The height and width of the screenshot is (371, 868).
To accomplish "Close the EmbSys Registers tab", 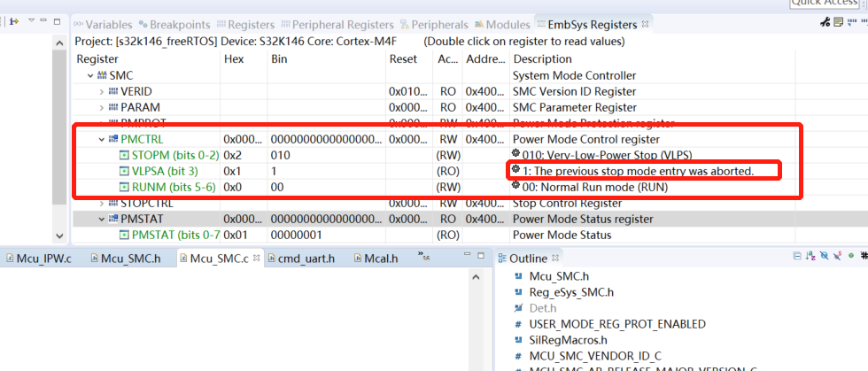I will (645, 25).
